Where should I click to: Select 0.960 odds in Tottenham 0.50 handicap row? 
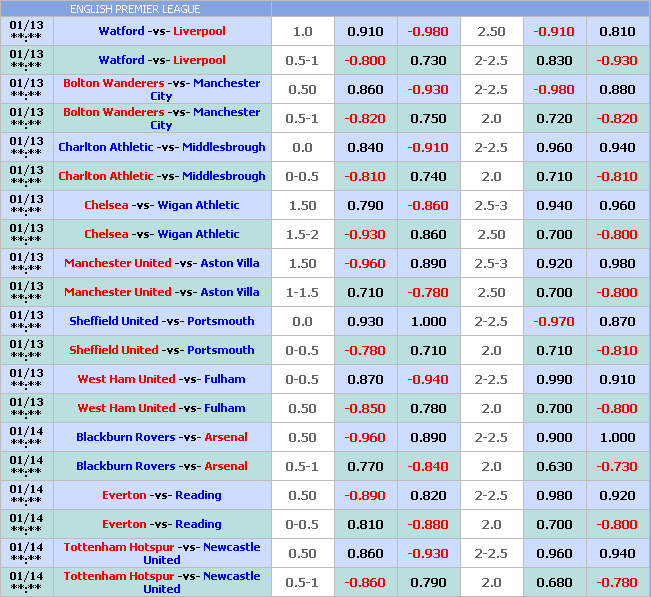(x=554, y=554)
